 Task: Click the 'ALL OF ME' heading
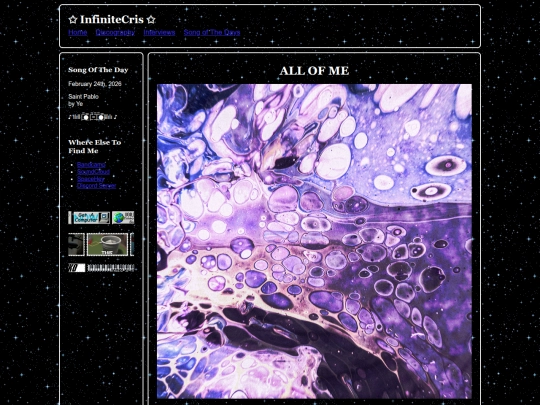pyautogui.click(x=314, y=71)
